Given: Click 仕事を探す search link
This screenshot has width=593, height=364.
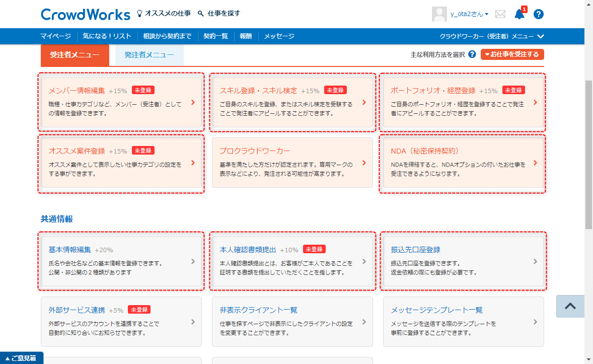Looking at the screenshot, I should pyautogui.click(x=219, y=14).
